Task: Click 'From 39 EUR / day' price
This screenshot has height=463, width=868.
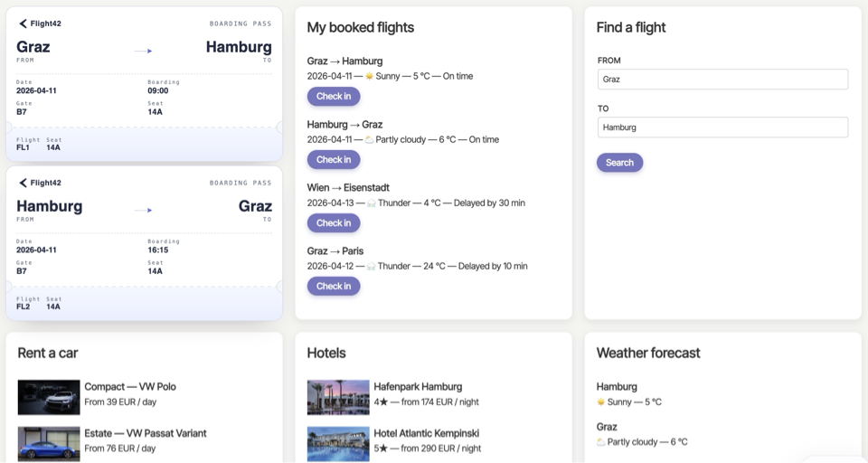Action: pyautogui.click(x=120, y=402)
